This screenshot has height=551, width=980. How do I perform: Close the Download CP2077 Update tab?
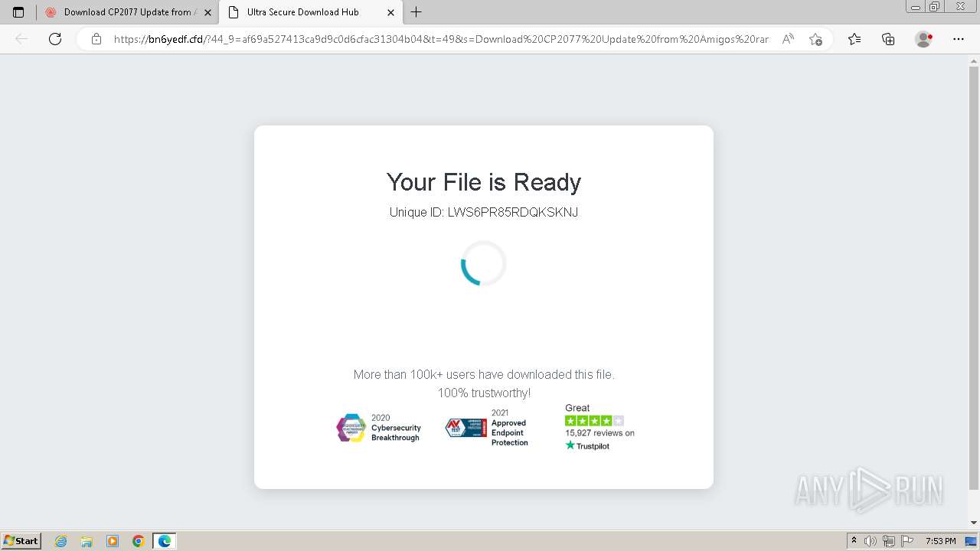pos(207,12)
